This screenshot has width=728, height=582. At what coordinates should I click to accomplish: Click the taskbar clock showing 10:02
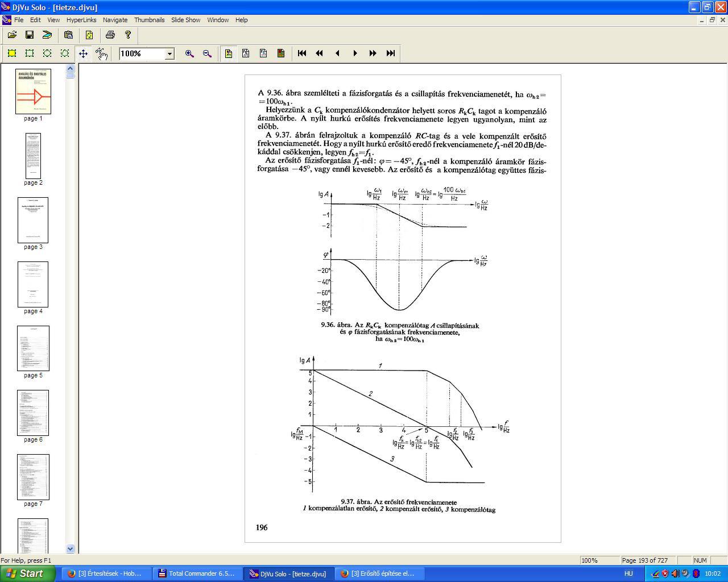[713, 573]
